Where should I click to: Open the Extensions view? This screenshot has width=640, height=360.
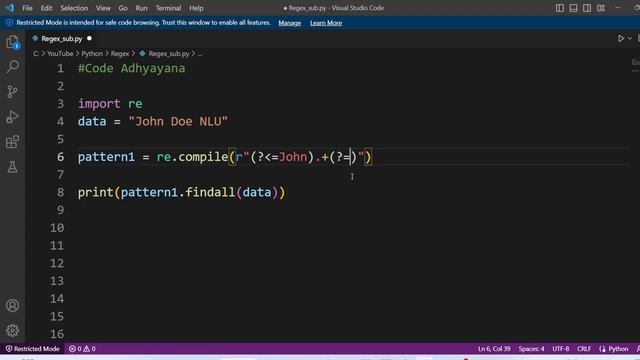pos(13,142)
